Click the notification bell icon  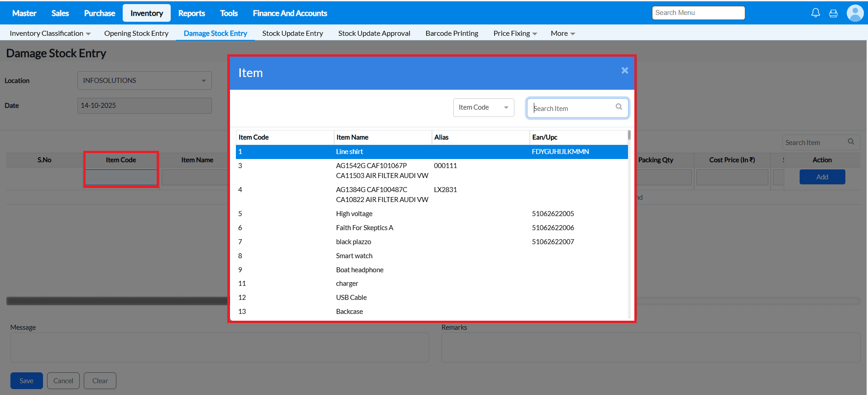click(x=815, y=13)
